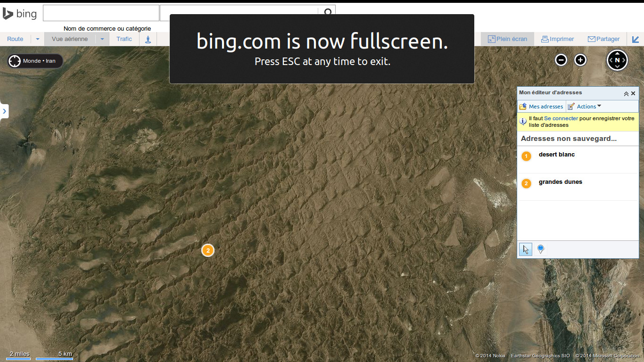Toggle Plein écran fullscreen mode
The height and width of the screenshot is (362, 644).
pos(507,39)
